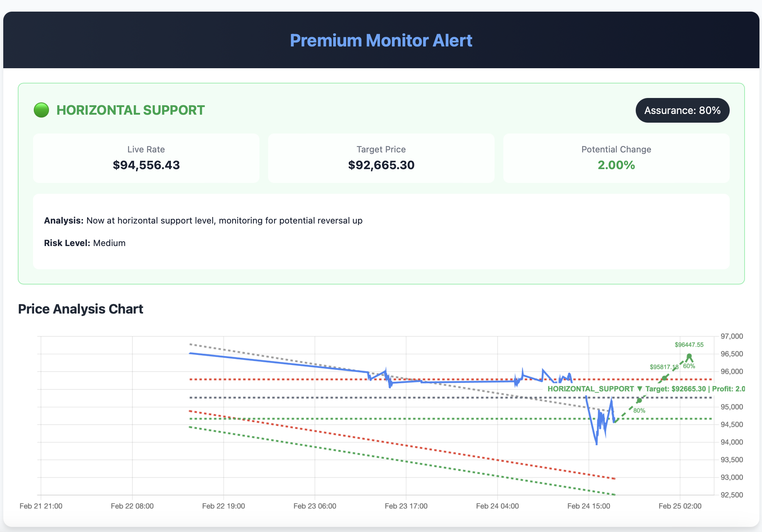Click the 97,000 y-axis label
The height and width of the screenshot is (532, 762).
732,336
